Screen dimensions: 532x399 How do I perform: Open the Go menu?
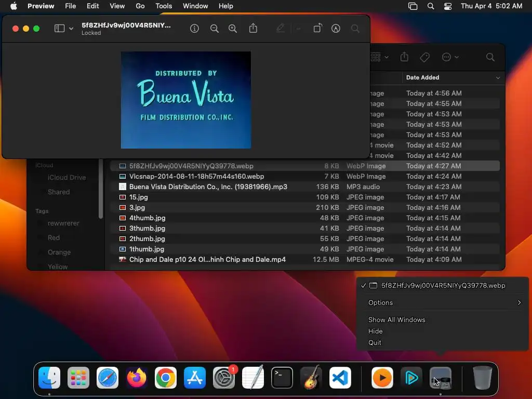(140, 6)
